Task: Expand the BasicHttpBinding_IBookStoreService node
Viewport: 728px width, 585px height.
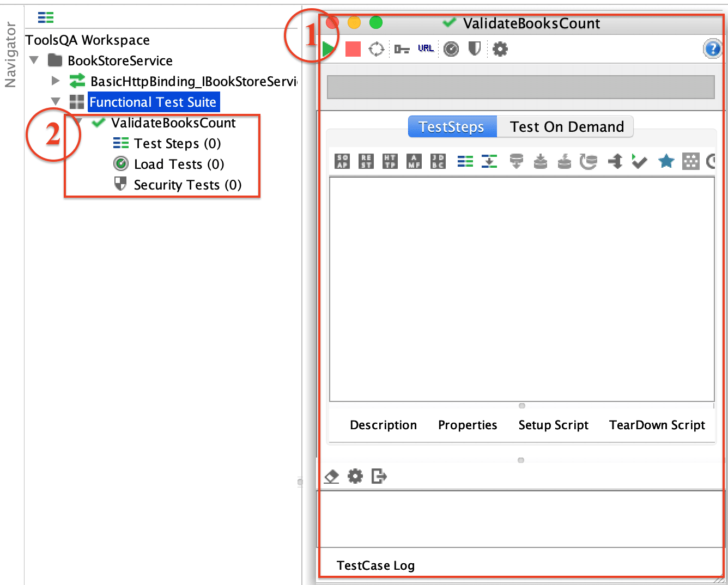Action: [56, 81]
